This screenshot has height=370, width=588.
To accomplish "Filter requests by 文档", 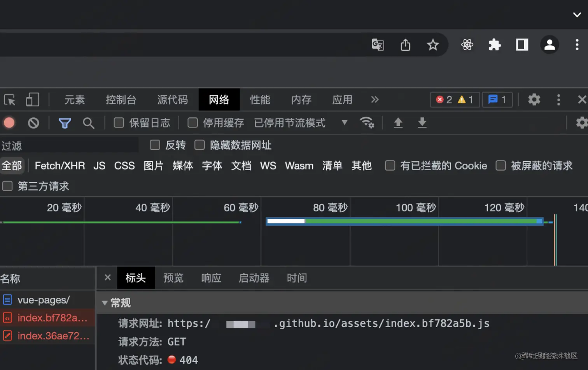I will pos(241,166).
